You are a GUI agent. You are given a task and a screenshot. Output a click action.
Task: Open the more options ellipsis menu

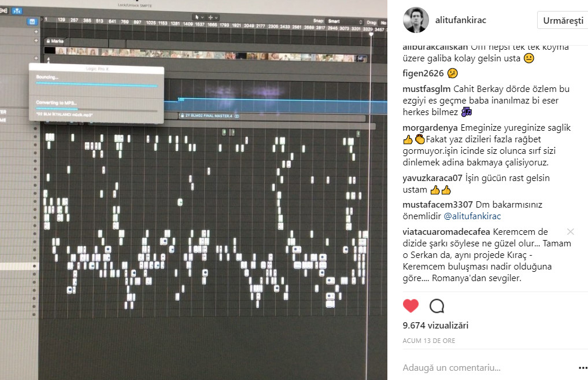583,368
